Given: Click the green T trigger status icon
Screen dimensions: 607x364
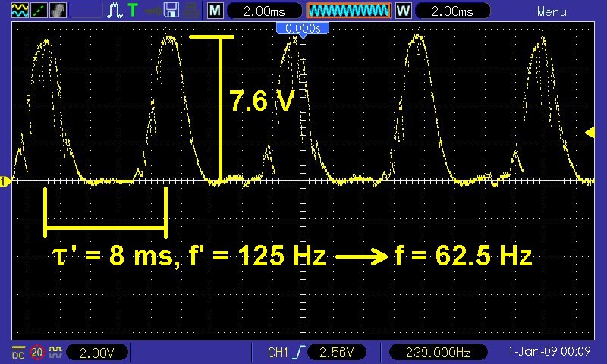Looking at the screenshot, I should [x=134, y=10].
